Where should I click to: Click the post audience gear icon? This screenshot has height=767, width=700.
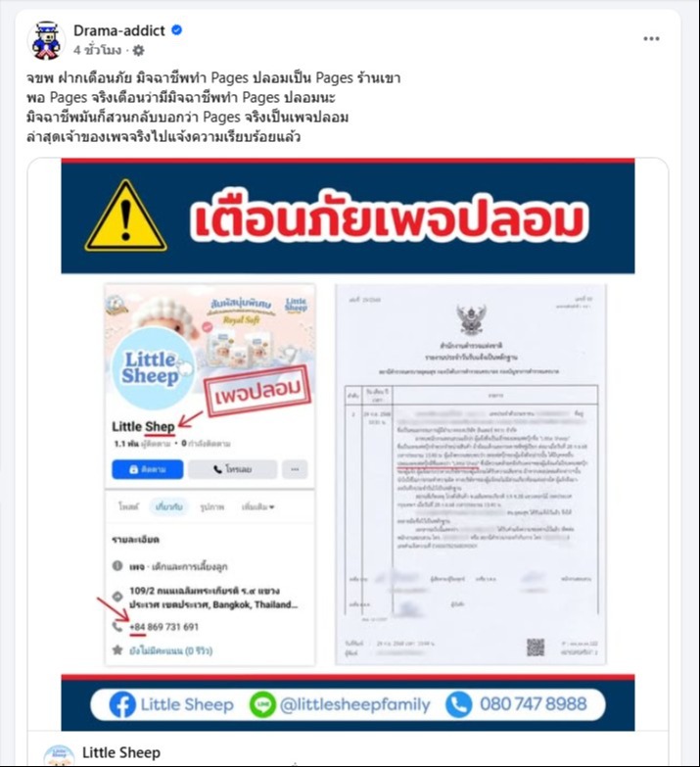[139, 50]
